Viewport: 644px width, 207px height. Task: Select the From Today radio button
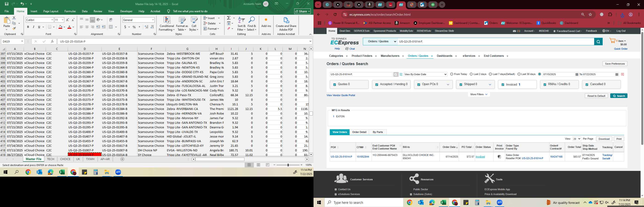click(451, 74)
